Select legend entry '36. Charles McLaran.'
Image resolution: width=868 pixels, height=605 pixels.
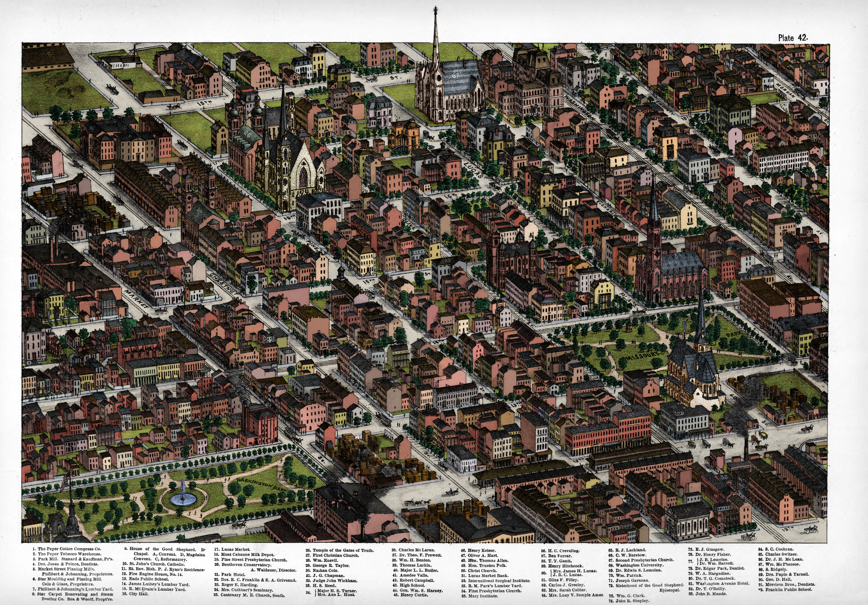point(413,550)
